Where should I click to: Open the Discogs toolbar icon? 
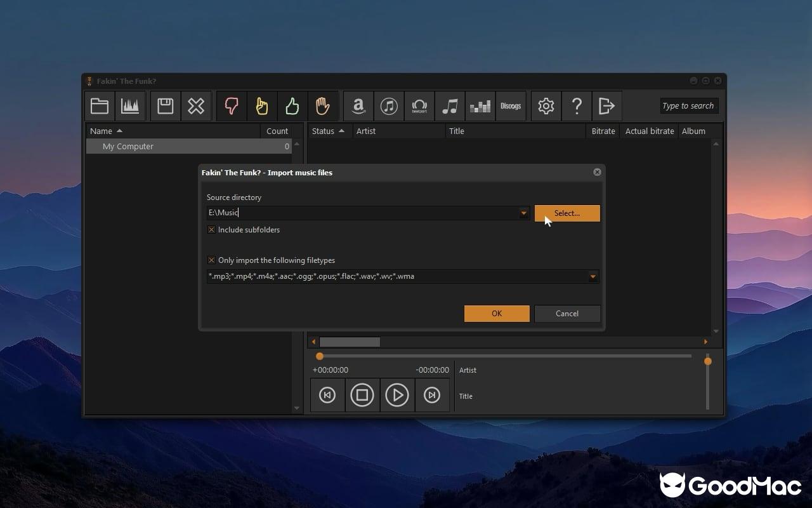(511, 106)
